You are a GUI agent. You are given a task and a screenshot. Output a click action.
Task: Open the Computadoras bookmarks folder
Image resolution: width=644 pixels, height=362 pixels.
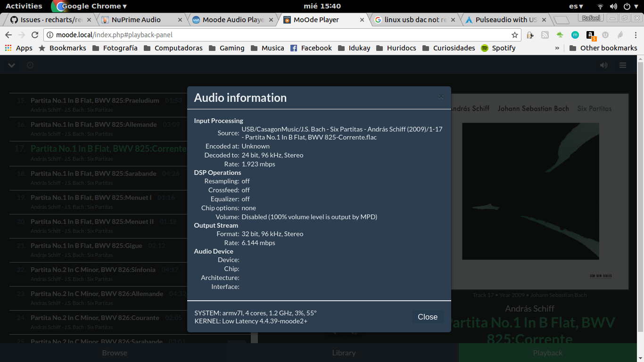coord(173,48)
